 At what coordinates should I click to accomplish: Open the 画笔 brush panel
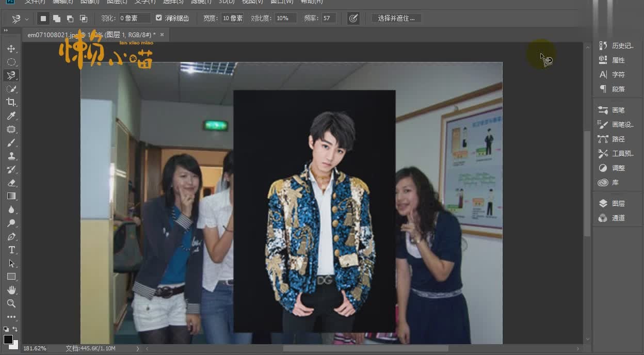(x=612, y=110)
